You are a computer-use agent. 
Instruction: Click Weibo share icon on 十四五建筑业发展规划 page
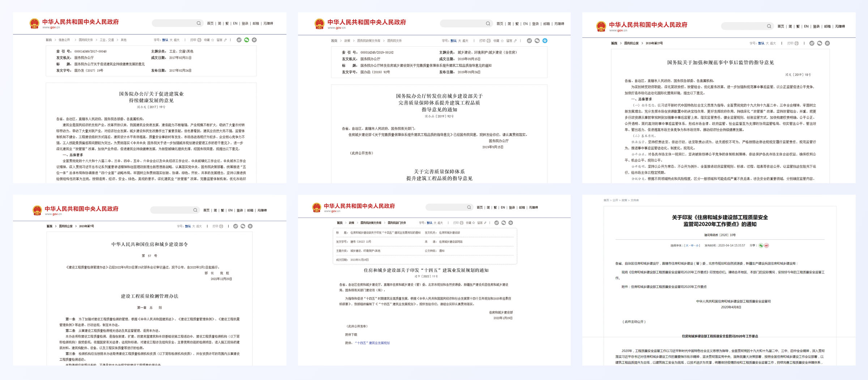(497, 223)
